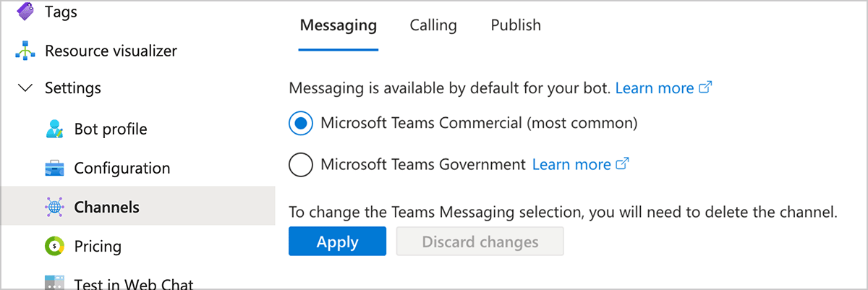Collapse the Settings section chevron
868x290 pixels.
click(25, 88)
